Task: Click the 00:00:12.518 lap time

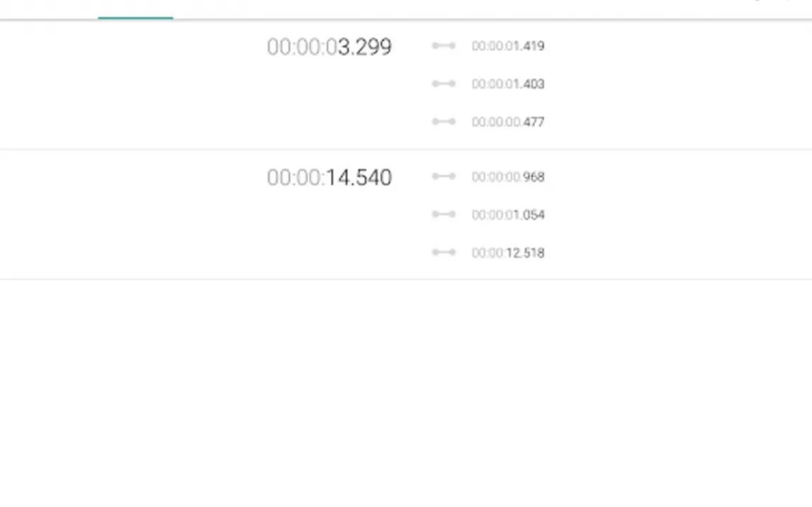Action: [508, 253]
